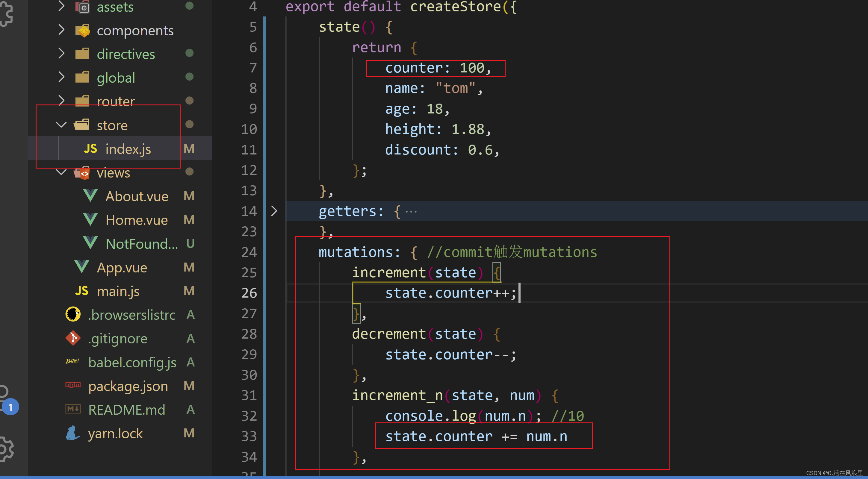Click the 'counter: 100,' code line
Viewport: 868px width, 479px height.
point(438,68)
